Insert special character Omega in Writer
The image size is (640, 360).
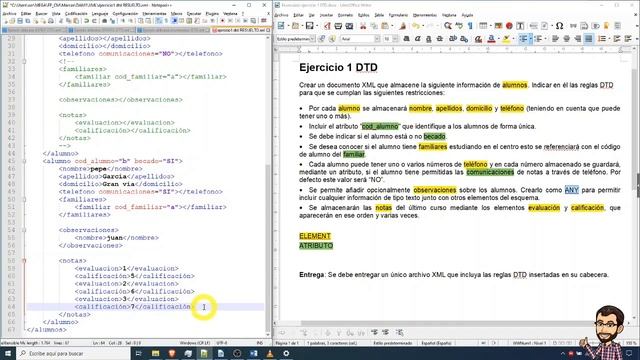point(559,26)
